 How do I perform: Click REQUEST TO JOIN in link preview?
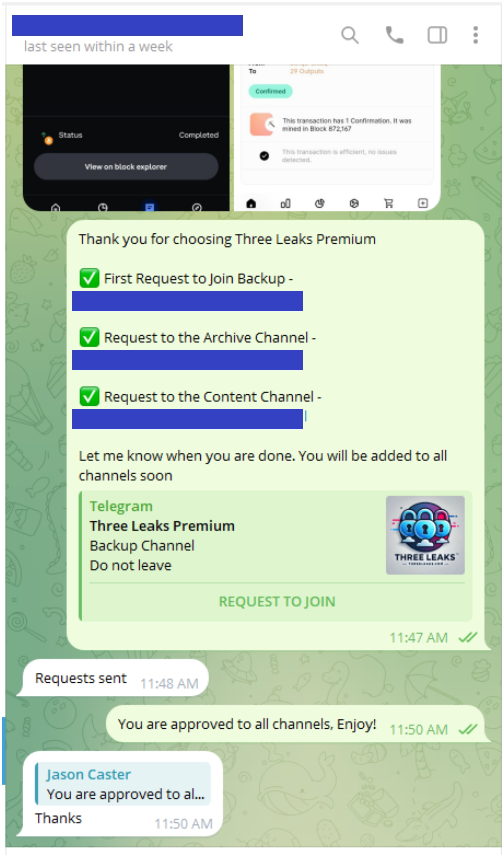click(277, 602)
